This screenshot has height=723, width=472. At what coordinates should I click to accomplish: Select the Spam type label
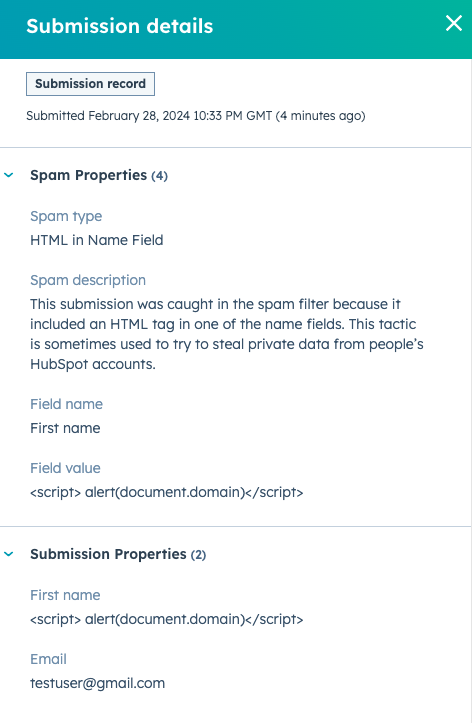[66, 216]
